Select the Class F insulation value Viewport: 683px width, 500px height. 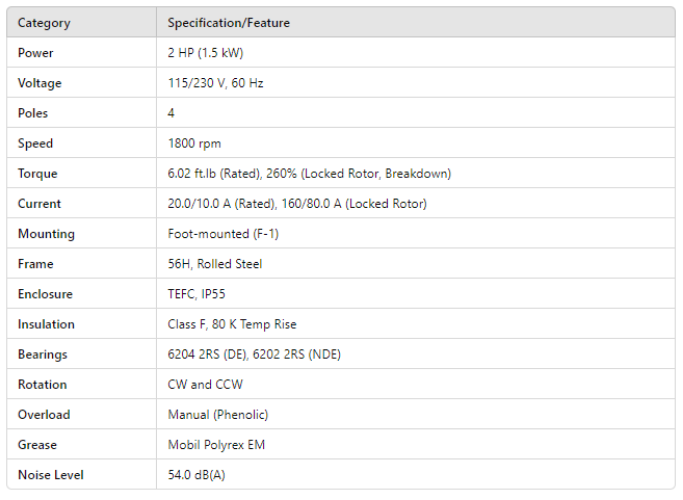232,324
